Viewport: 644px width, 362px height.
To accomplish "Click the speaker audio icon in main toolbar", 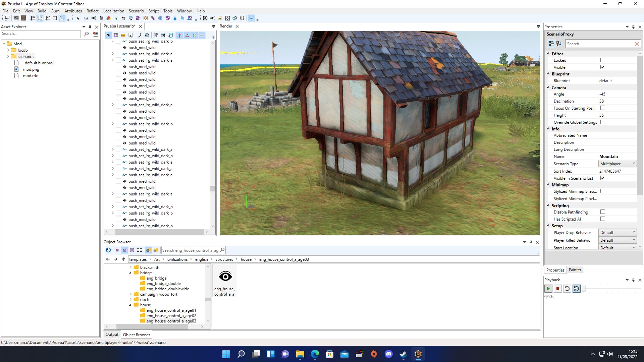I will click(x=94, y=18).
